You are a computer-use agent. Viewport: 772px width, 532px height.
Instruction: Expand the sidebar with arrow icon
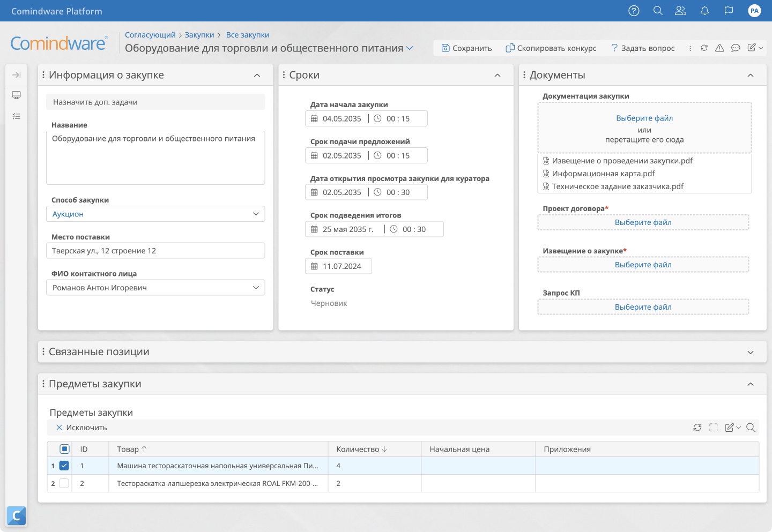(17, 75)
